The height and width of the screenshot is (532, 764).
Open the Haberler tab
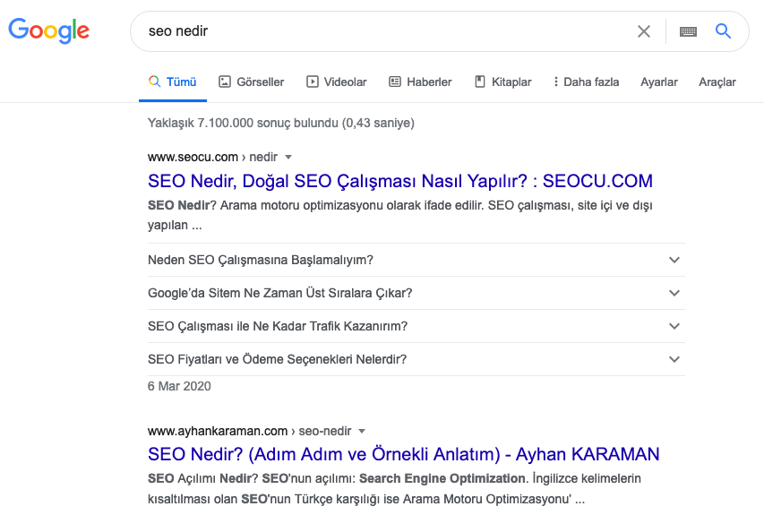point(420,82)
